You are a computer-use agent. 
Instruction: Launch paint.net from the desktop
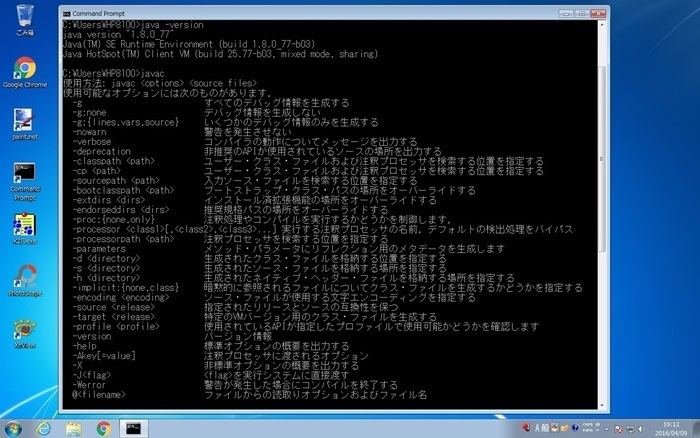coord(24,122)
